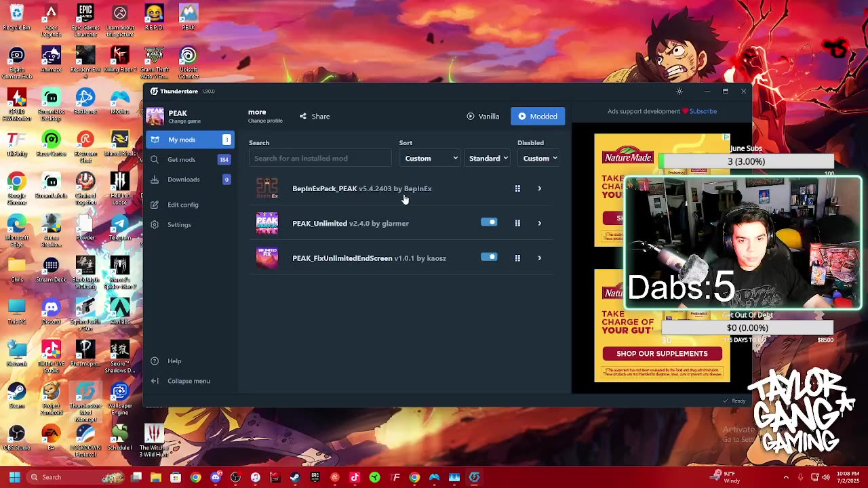Image resolution: width=868 pixels, height=488 pixels.
Task: Click the drag handle for PEAK_Unlimited
Action: point(517,223)
